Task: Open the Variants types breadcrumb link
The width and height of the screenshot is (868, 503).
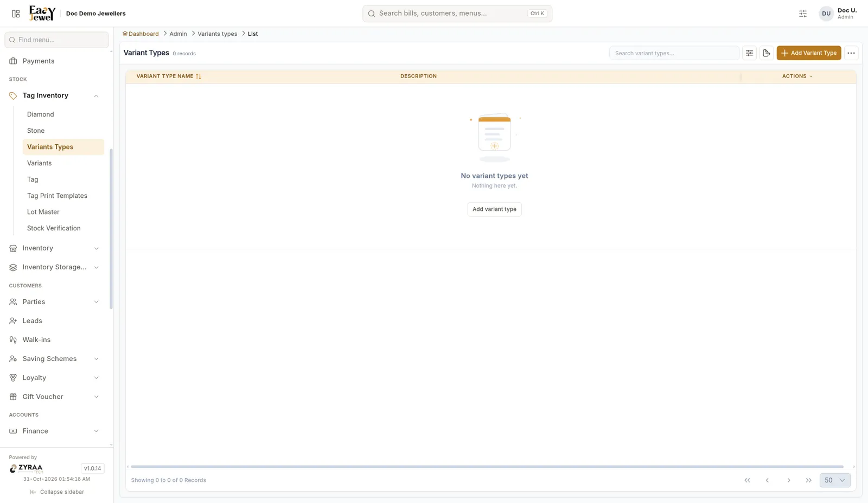Action: (x=217, y=34)
